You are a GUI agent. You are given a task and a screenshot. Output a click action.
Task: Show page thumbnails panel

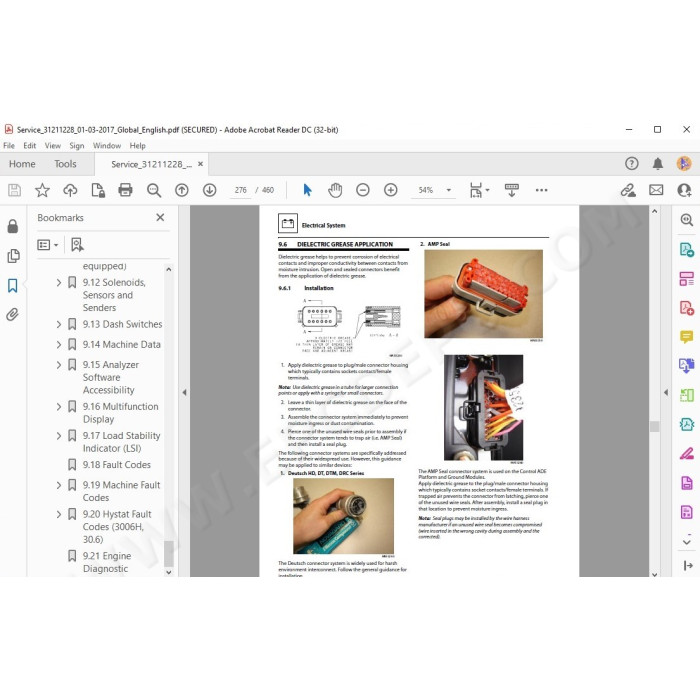point(13,256)
